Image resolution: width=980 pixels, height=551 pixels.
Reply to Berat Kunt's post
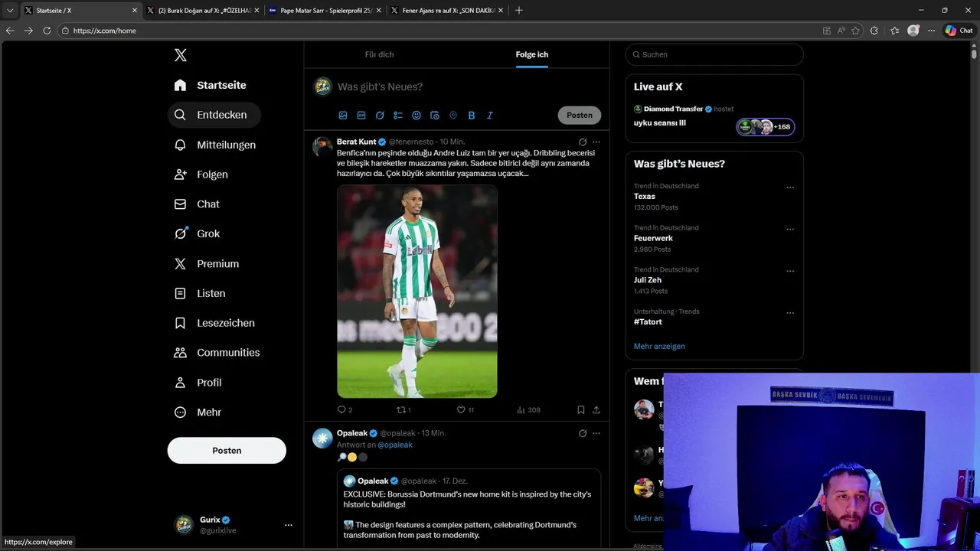(345, 410)
